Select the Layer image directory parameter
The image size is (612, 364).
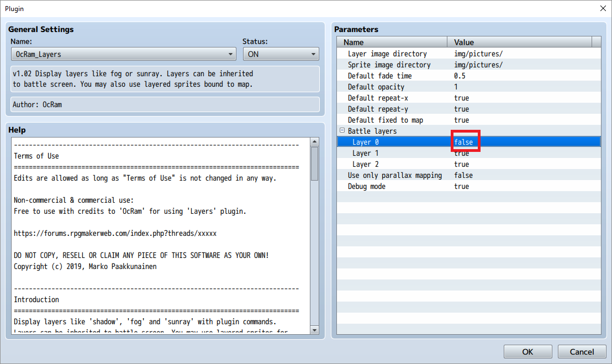click(469, 54)
